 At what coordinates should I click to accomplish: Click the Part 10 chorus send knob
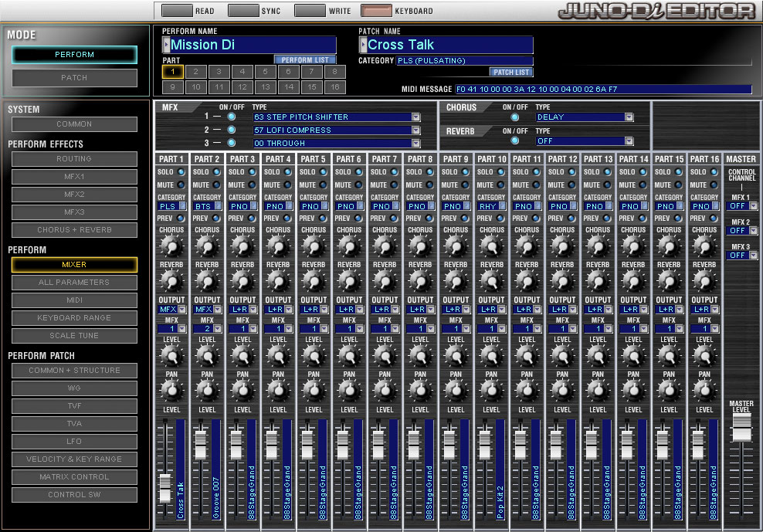(x=491, y=246)
